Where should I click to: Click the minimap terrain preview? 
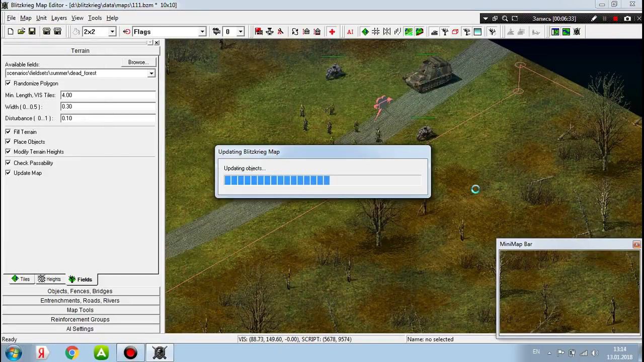[x=569, y=292]
